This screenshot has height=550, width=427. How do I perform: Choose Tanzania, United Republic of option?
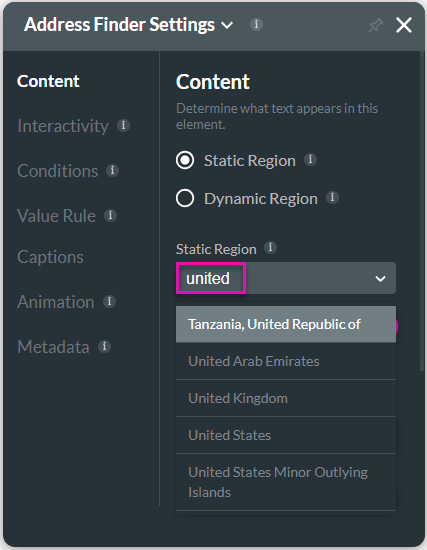(x=286, y=324)
